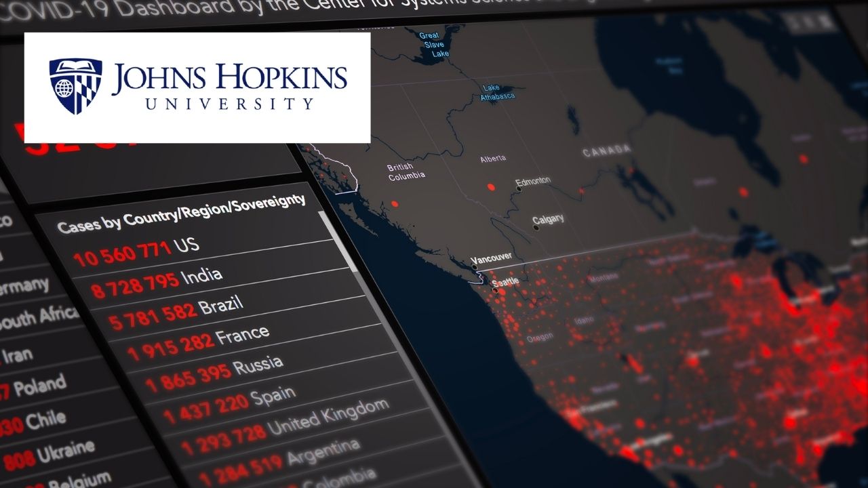Click the Cases by Country/Region/Sovereignty header
Viewport: 868px width, 488px height.
point(183,213)
